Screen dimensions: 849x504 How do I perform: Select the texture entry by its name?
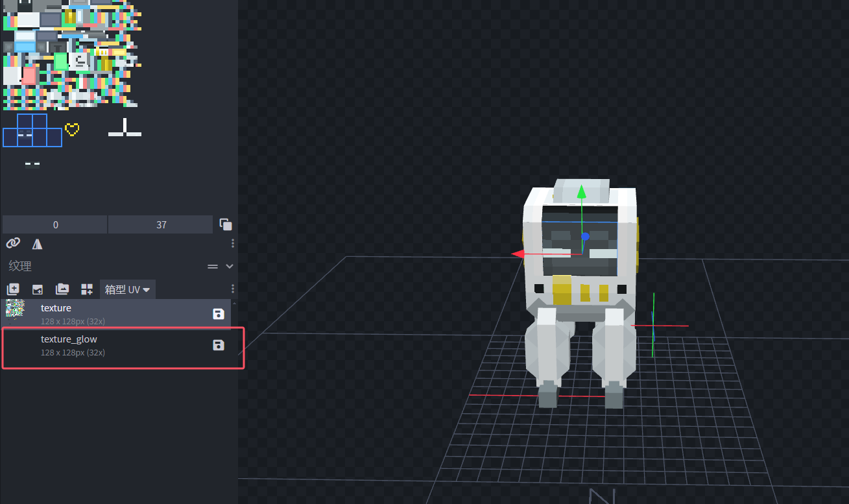56,308
